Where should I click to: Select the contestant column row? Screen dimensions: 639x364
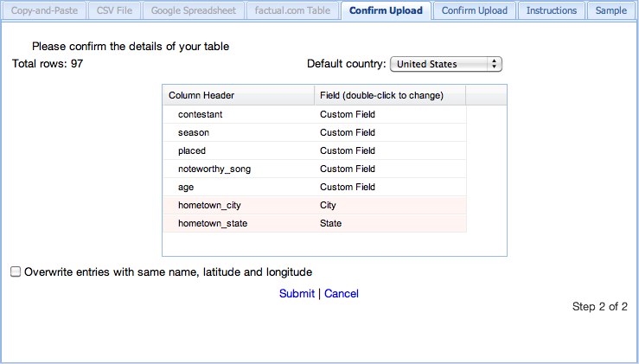[314, 114]
